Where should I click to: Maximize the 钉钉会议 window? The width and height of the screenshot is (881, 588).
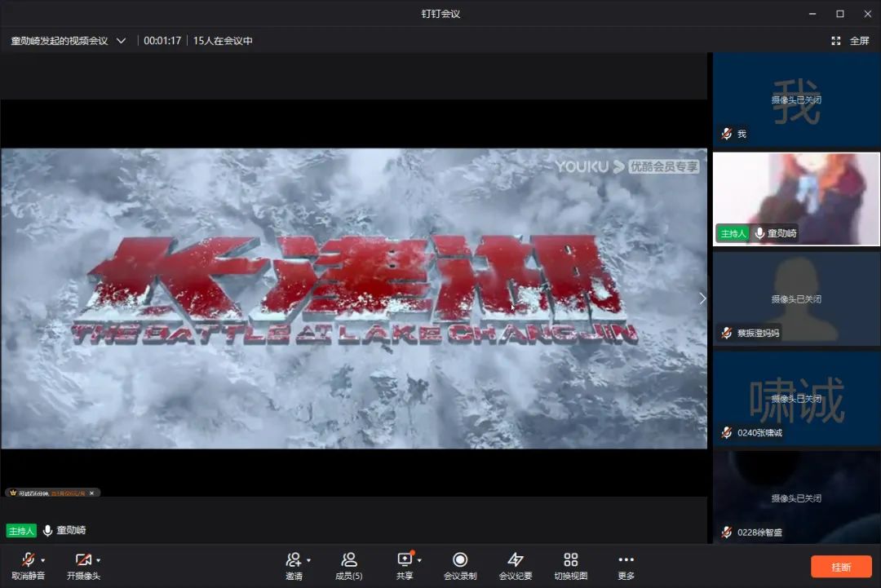point(840,14)
